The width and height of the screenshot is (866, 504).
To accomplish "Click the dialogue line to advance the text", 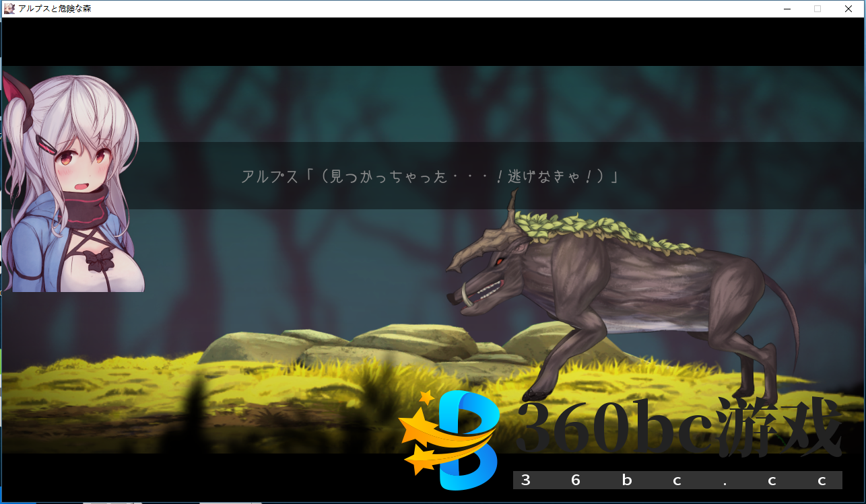I will [x=430, y=176].
